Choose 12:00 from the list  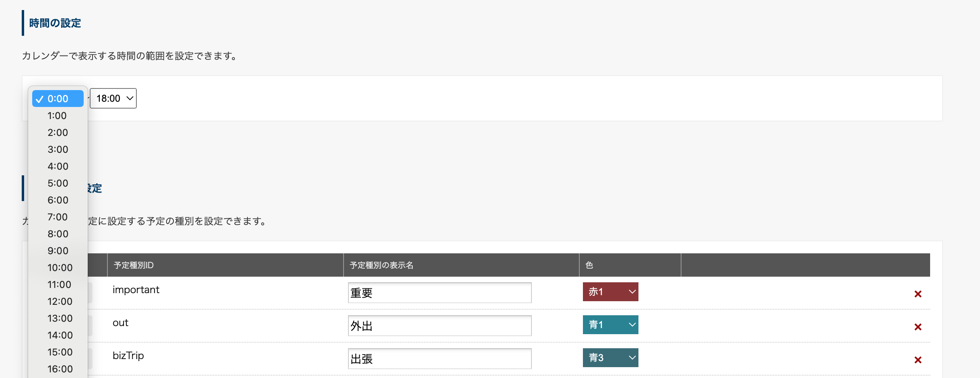pyautogui.click(x=60, y=302)
